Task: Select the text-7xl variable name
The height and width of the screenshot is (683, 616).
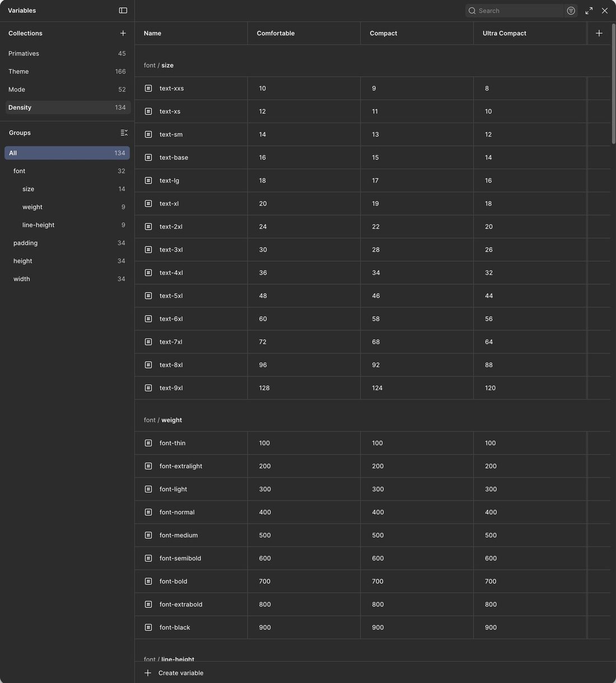Action: [171, 342]
